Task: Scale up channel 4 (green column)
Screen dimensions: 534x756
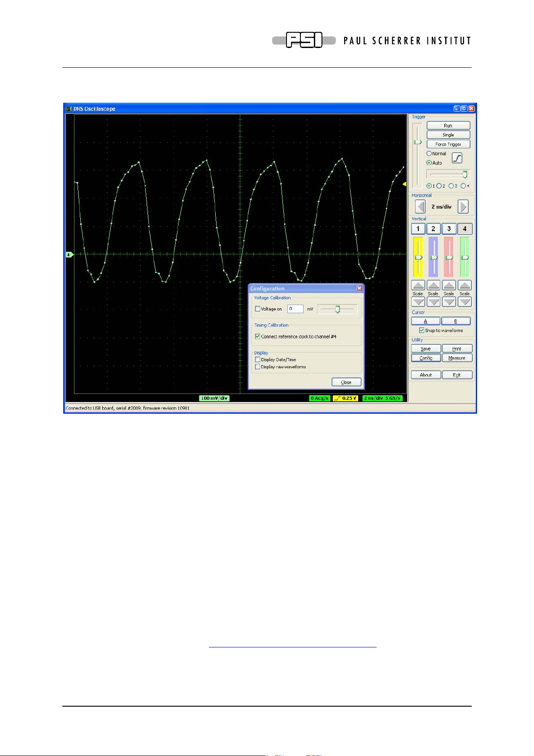Action: (465, 285)
